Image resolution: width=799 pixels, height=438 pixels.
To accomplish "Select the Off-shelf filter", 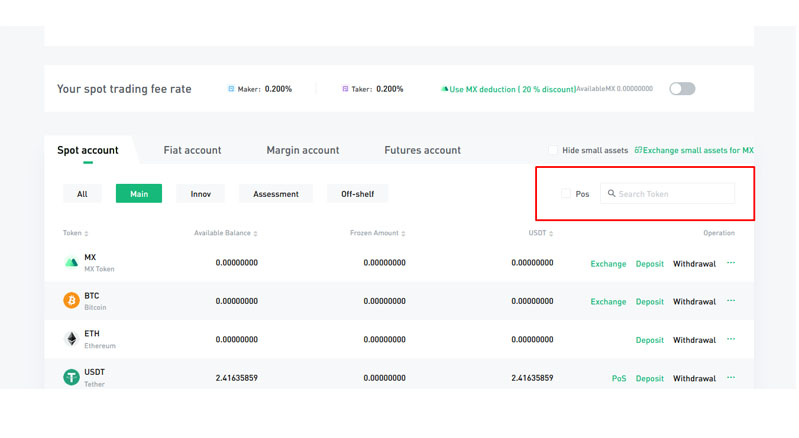I will coord(357,194).
